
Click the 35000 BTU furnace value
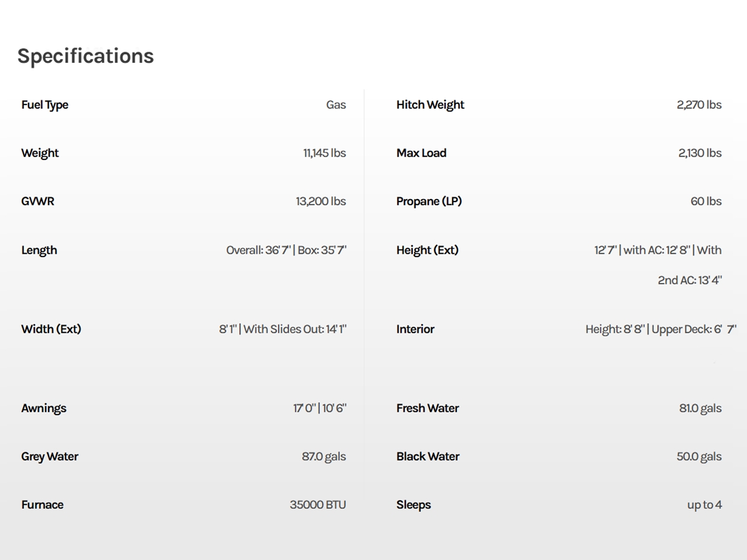[317, 505]
